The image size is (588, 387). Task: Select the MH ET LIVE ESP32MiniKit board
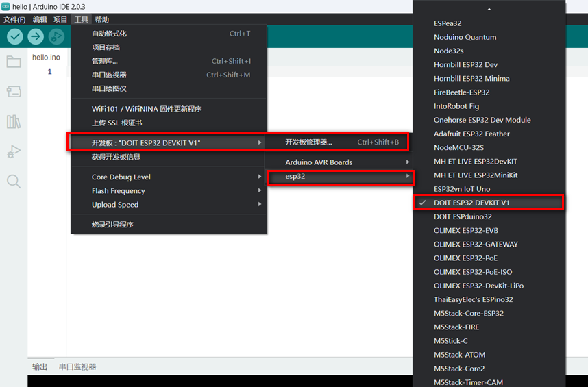click(x=489, y=175)
